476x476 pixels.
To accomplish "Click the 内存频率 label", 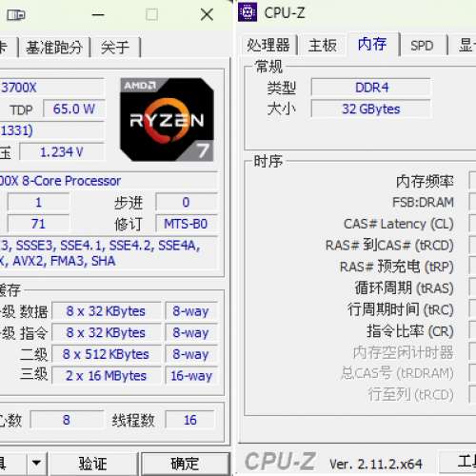I will (x=425, y=181).
